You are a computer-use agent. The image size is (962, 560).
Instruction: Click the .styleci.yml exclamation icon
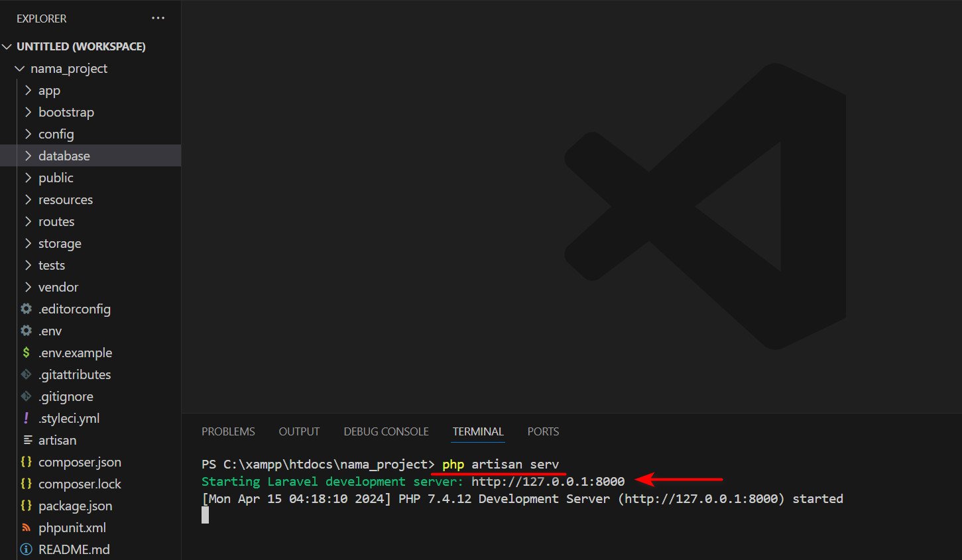click(27, 418)
